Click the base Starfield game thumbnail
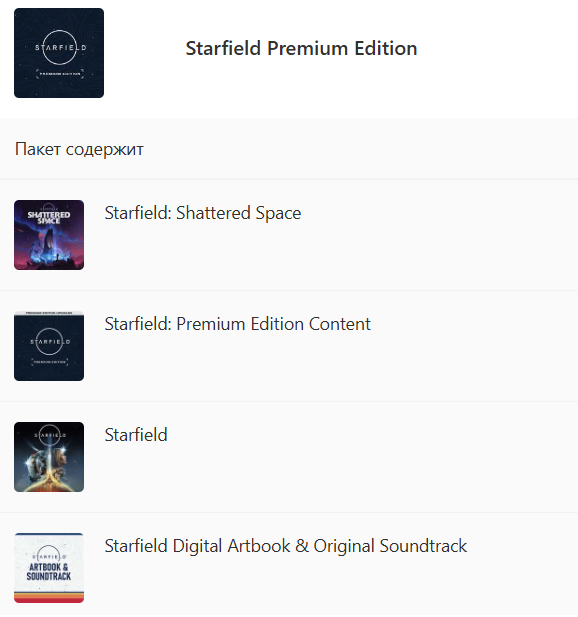Image resolution: width=578 pixels, height=617 pixels. coord(49,457)
